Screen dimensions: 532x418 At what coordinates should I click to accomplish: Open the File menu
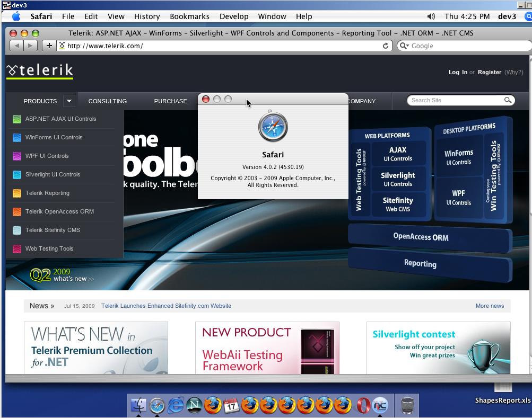[x=68, y=16]
